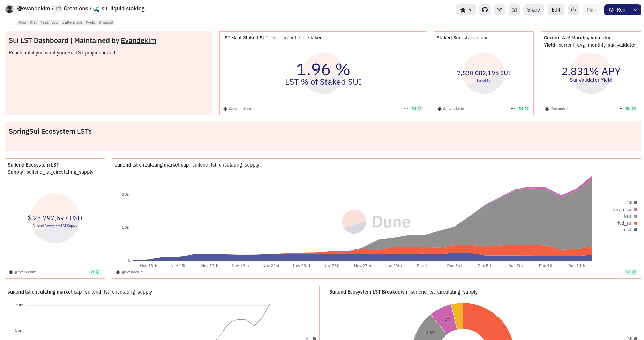This screenshot has width=644, height=340.
Task: Toggle the fud_sui series in legend
Action: 627,223
